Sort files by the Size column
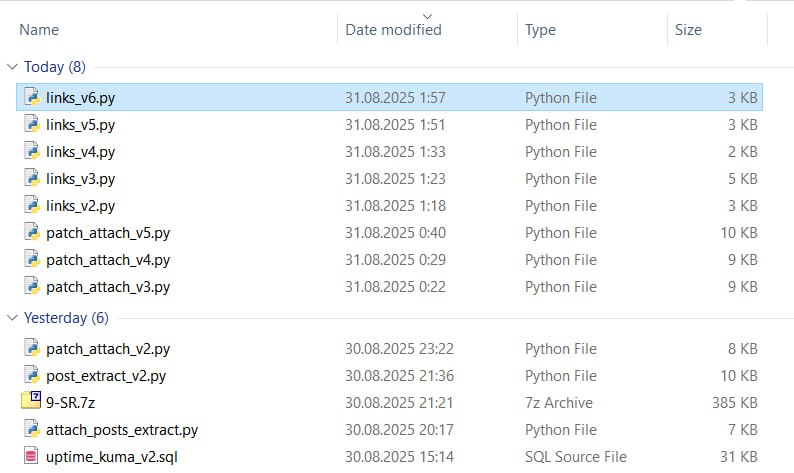Screen dimensions: 794x473 click(x=688, y=30)
